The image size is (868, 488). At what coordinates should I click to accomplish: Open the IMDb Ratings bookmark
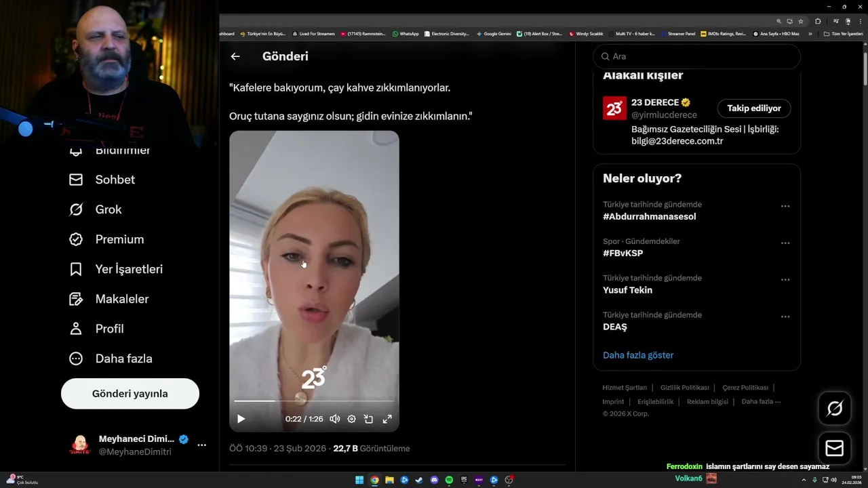click(723, 34)
